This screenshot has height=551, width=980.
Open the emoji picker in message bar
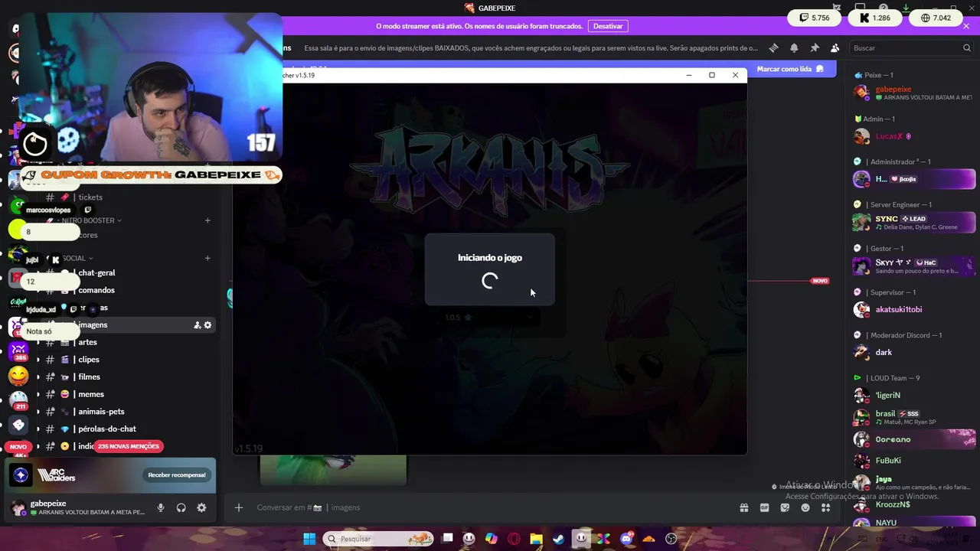[805, 507]
